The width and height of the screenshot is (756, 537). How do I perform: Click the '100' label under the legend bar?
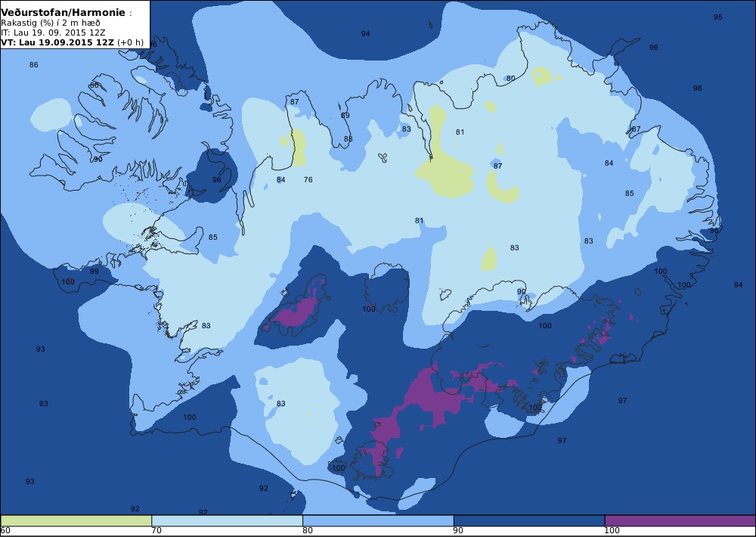[612, 531]
